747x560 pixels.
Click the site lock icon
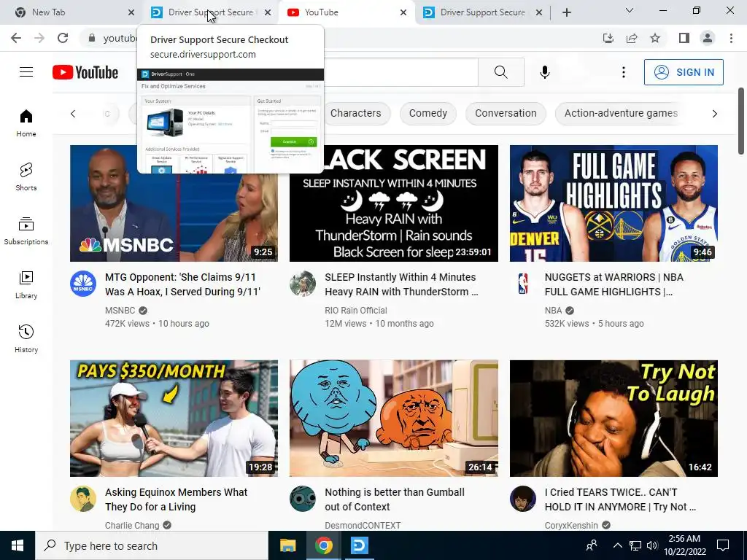coord(92,38)
